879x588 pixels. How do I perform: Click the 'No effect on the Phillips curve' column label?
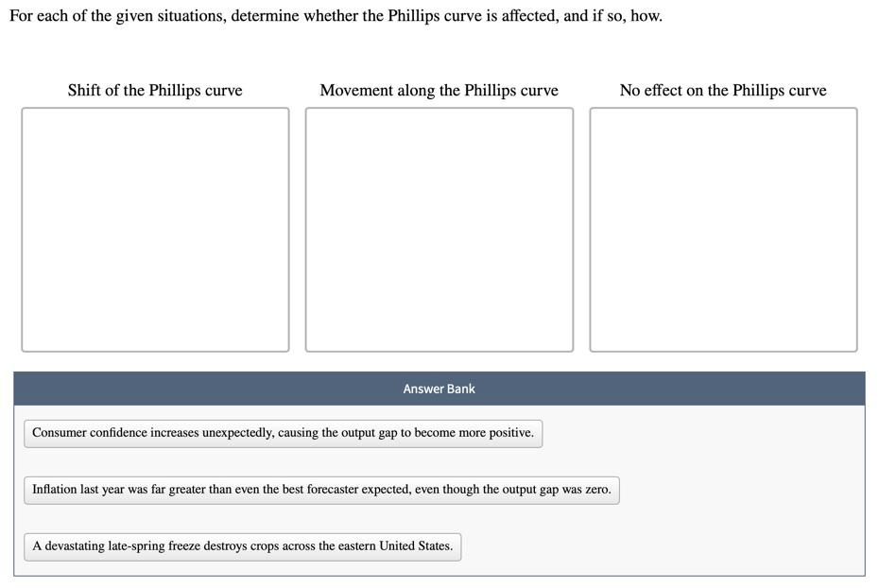click(723, 90)
